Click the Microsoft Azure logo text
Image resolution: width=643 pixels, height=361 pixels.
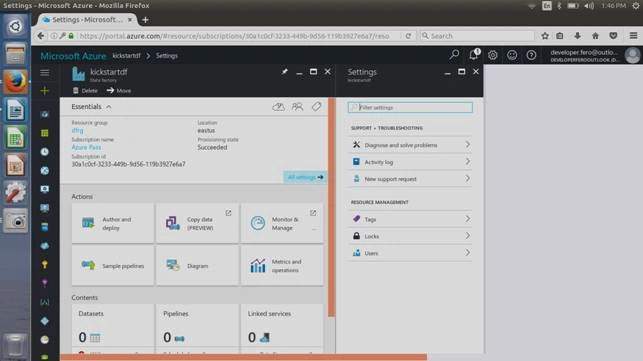[x=73, y=56]
